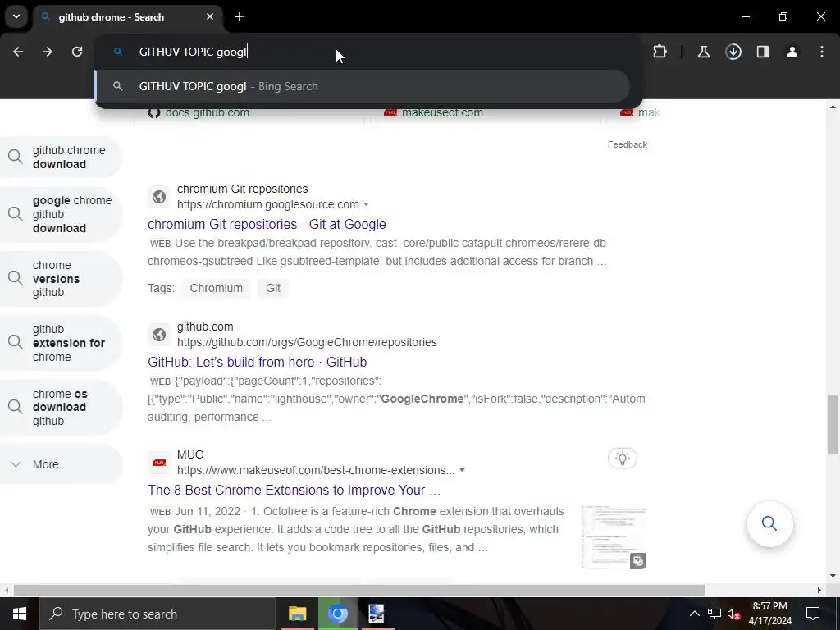Click the scroll-down arrow of vertical scrollbar
840x630 pixels.
click(833, 576)
